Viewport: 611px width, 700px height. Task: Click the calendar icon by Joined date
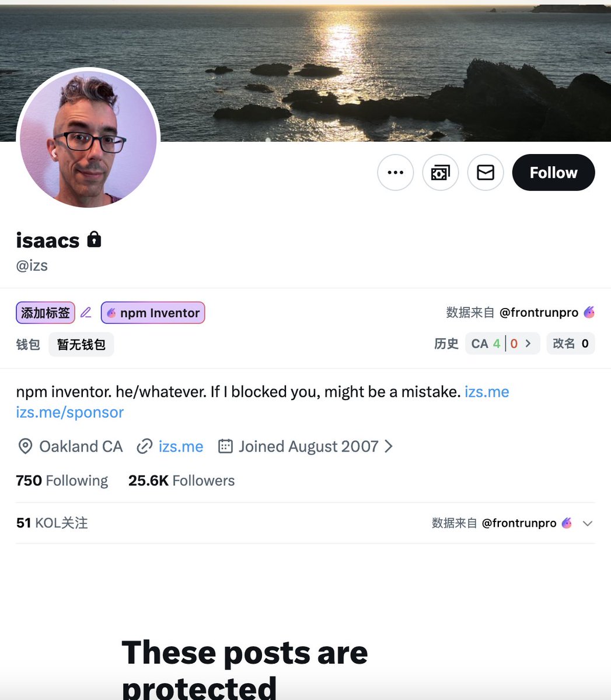[x=225, y=447]
